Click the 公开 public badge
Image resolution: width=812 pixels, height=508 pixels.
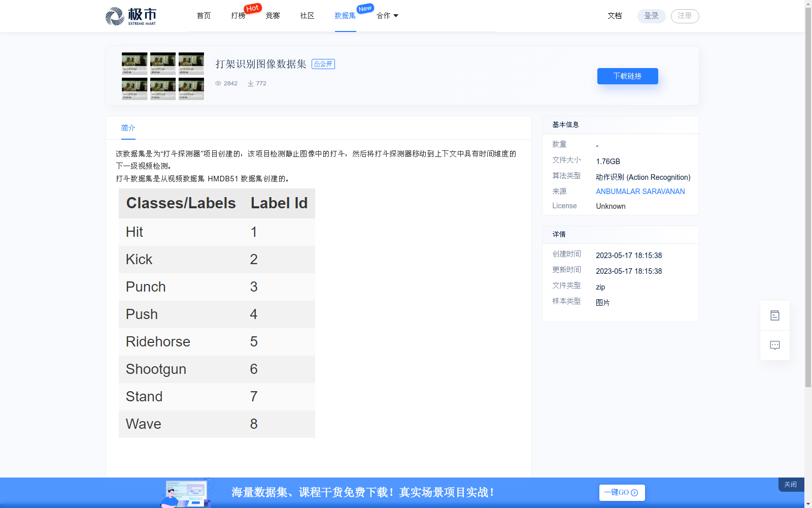point(323,64)
